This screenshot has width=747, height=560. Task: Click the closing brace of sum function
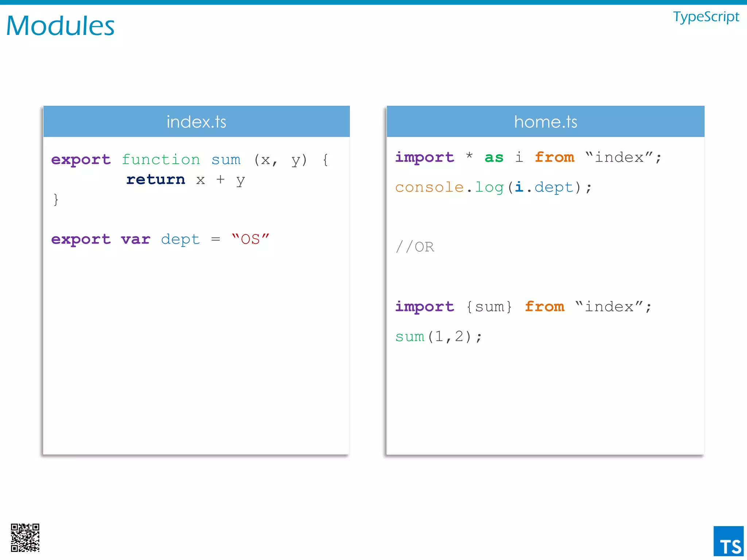coord(56,199)
